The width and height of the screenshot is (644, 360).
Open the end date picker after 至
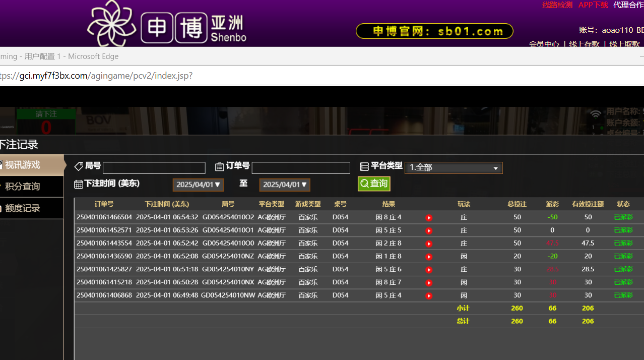point(285,185)
